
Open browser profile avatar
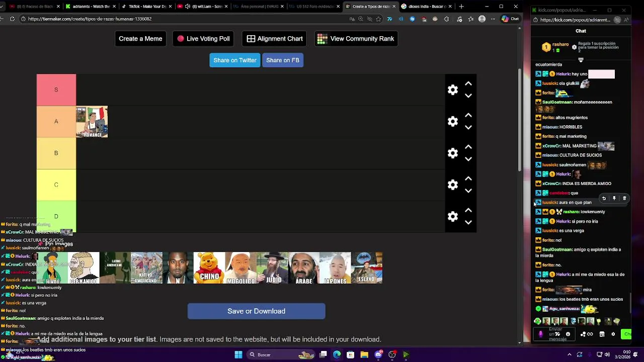[x=482, y=19]
